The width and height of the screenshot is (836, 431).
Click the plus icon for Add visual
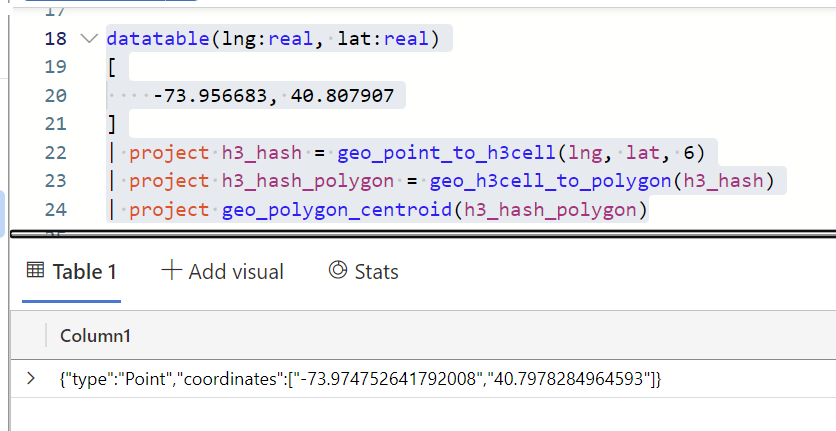click(171, 271)
